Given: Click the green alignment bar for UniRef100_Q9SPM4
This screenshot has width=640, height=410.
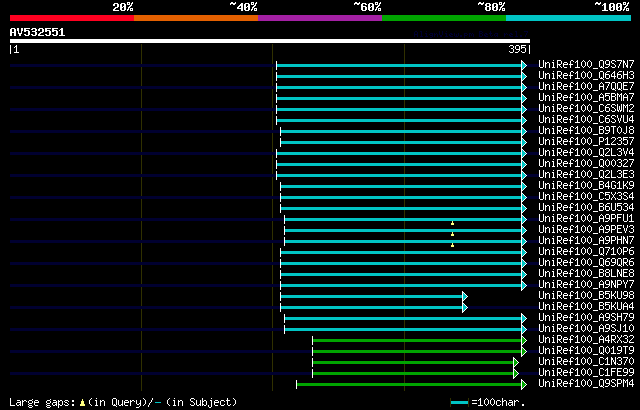Looking at the screenshot, I should 409,385.
